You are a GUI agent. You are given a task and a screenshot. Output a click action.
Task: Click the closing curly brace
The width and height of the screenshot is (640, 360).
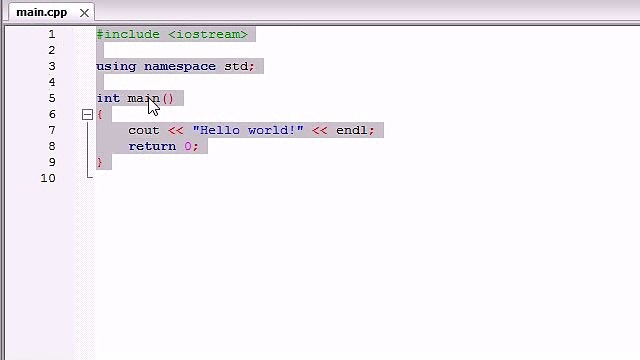[100, 162]
